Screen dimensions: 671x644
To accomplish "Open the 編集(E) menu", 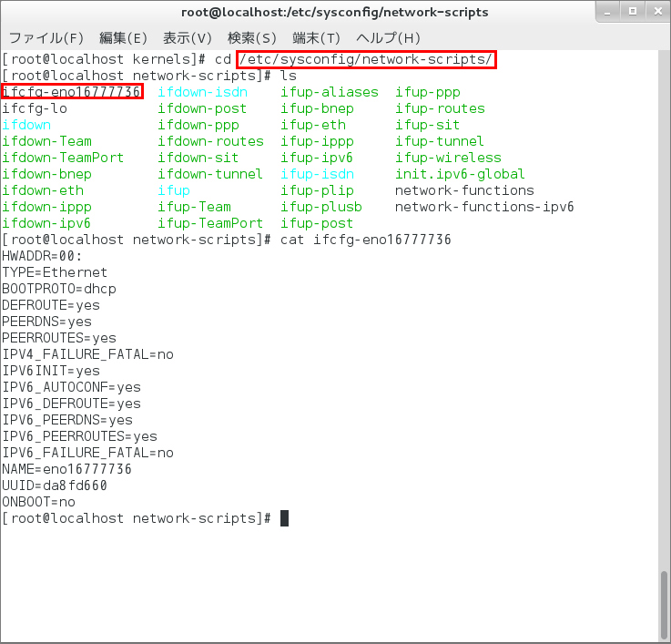I will (x=123, y=38).
